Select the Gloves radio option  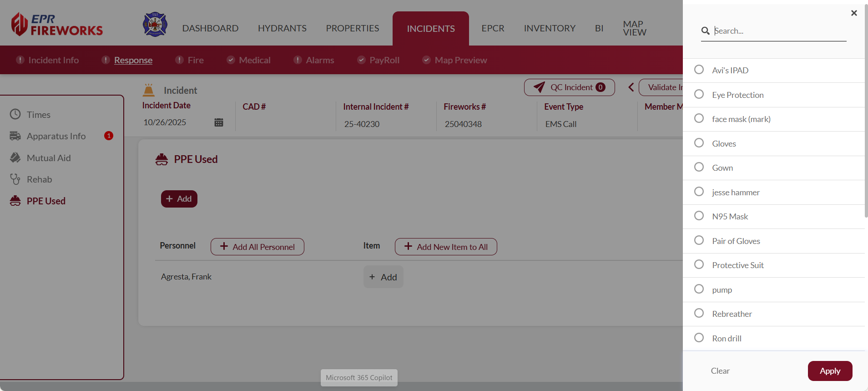699,143
